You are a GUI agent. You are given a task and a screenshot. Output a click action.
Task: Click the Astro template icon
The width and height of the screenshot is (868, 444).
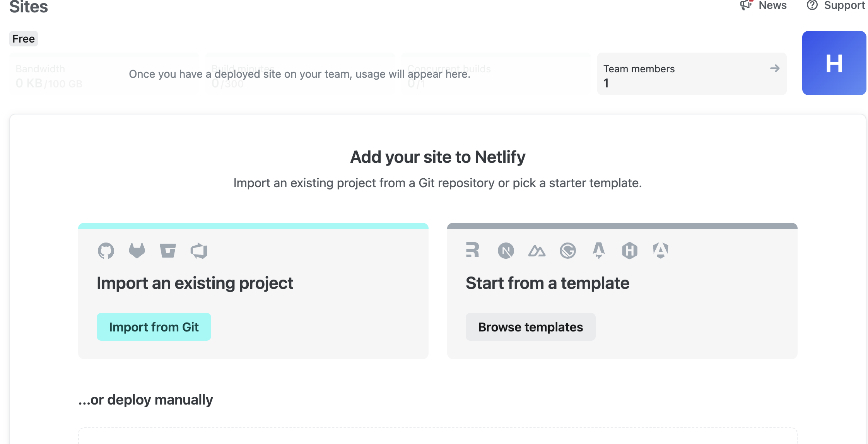[598, 251]
